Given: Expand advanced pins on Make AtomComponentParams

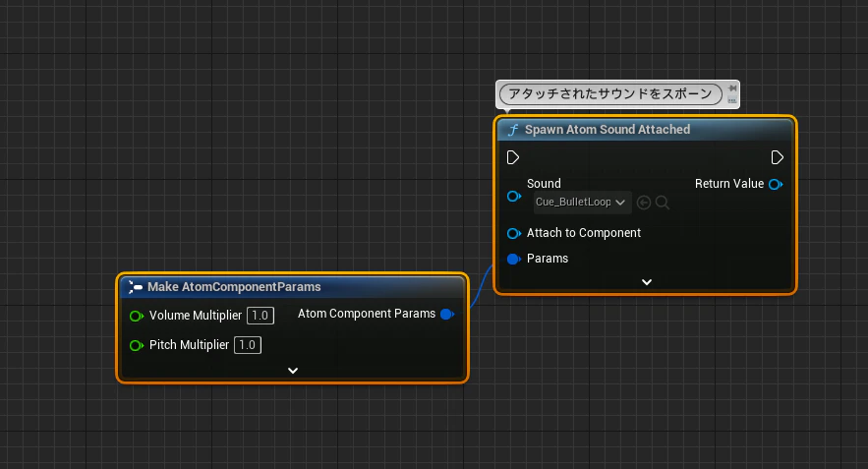Looking at the screenshot, I should pos(293,371).
